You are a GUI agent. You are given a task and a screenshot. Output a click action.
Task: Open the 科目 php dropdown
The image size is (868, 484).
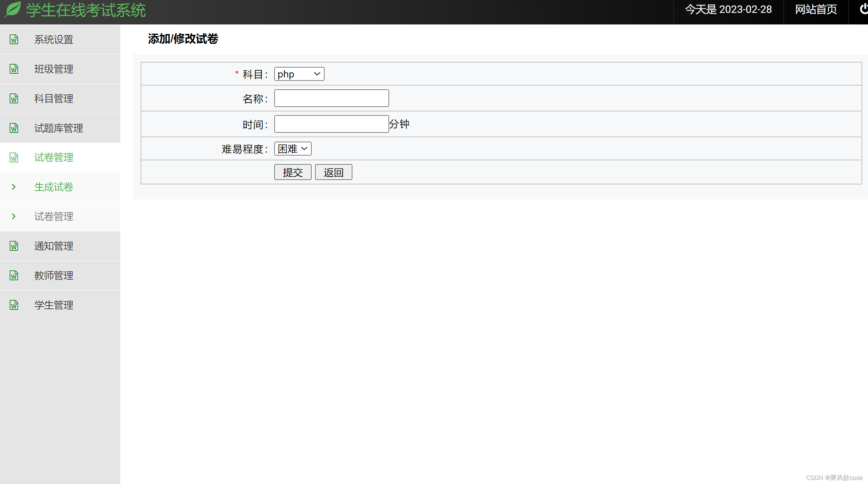pyautogui.click(x=299, y=74)
